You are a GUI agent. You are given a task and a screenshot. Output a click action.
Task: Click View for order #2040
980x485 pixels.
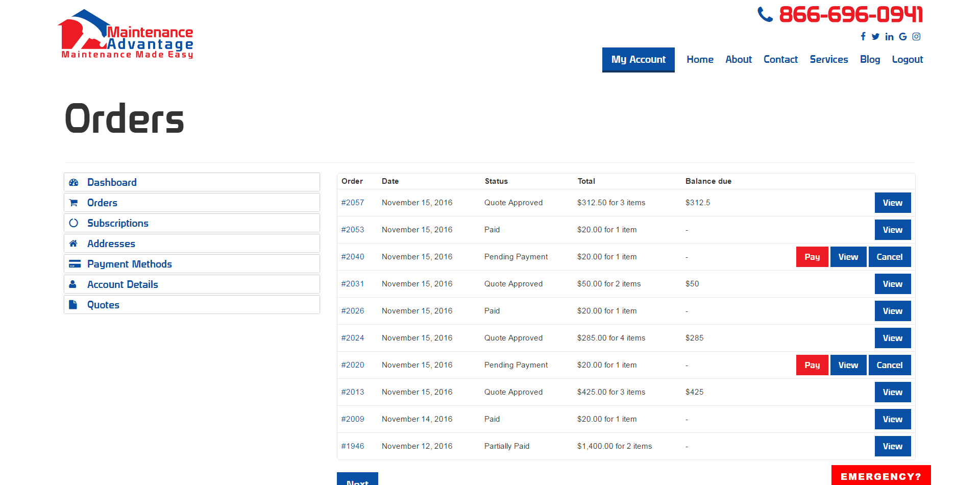(x=848, y=257)
